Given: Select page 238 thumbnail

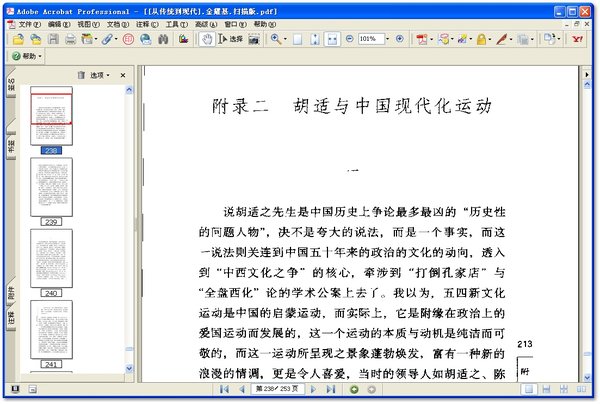Looking at the screenshot, I should 51,116.
